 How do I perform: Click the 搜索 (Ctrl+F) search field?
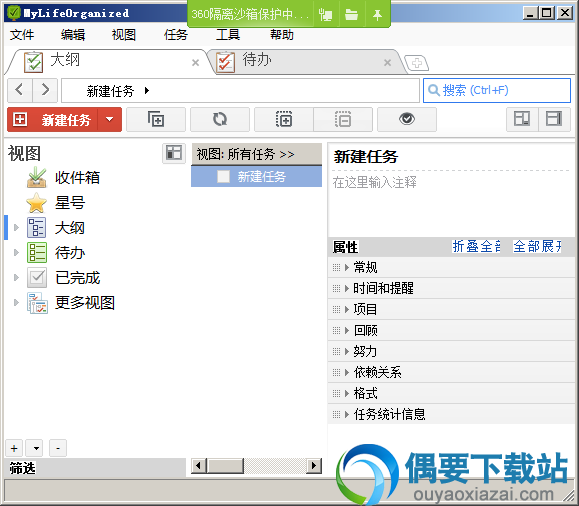click(497, 90)
